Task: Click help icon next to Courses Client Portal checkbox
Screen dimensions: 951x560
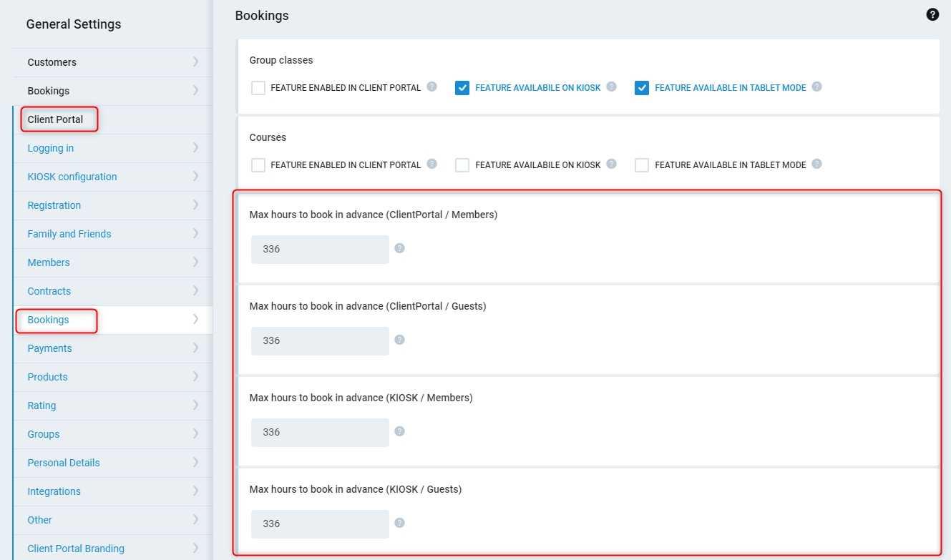Action: [432, 164]
